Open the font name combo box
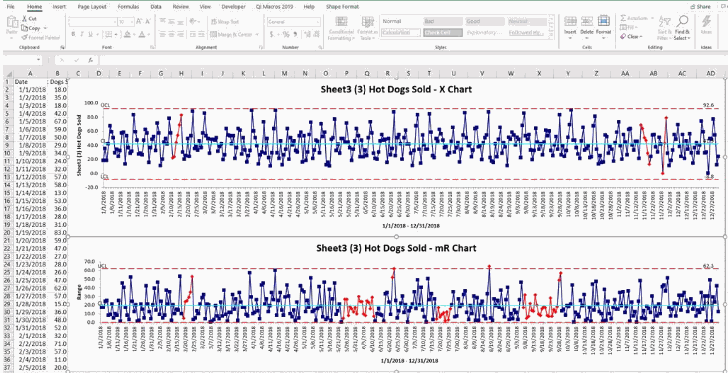Screen dimensions: 728x373 [92, 22]
